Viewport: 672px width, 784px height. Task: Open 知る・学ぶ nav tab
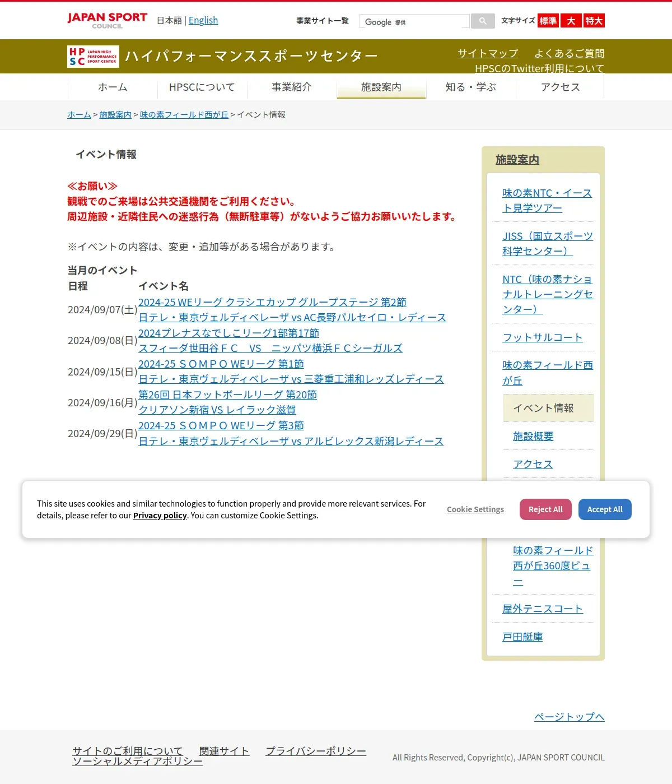tap(471, 87)
